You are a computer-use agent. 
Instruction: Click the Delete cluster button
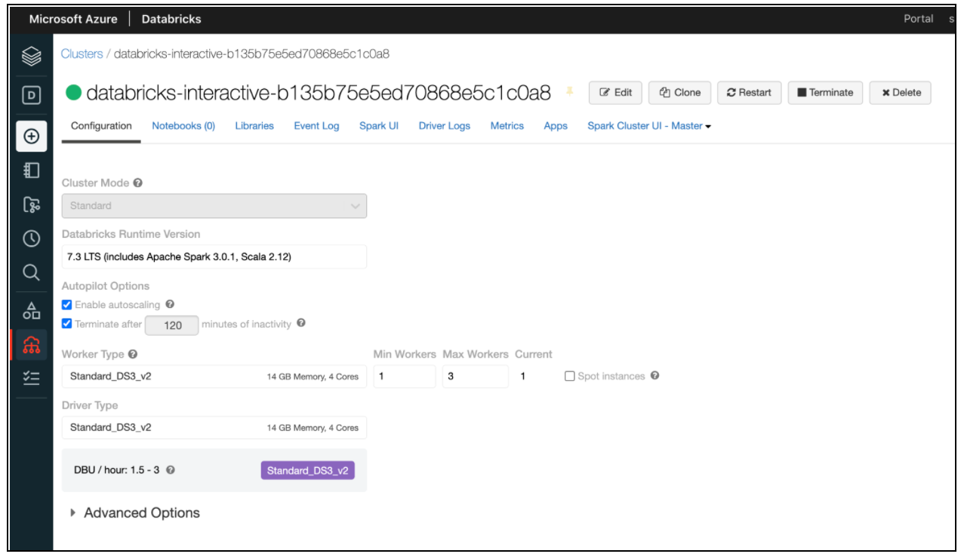[901, 93]
